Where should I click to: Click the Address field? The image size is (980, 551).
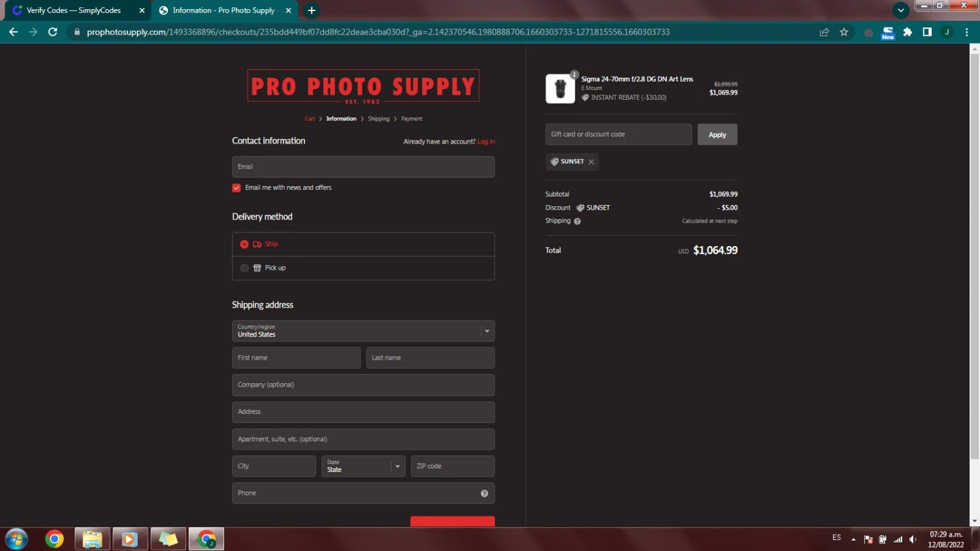coord(363,412)
